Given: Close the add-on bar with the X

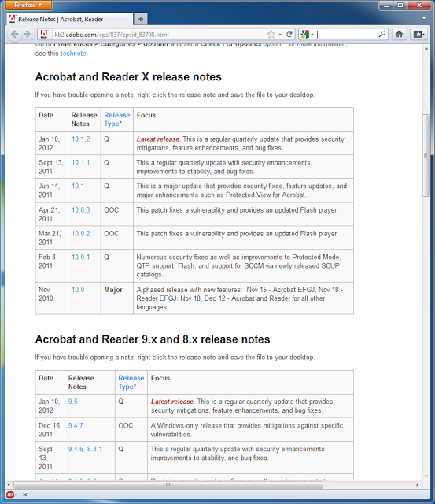Looking at the screenshot, I should [x=24, y=495].
